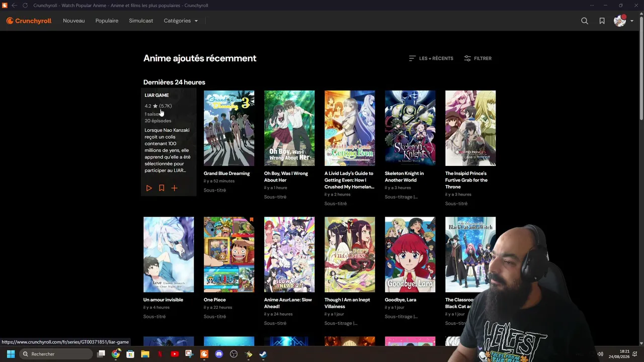The height and width of the screenshot is (362, 644).
Task: Open the system tray notifications bell
Action: tap(635, 354)
